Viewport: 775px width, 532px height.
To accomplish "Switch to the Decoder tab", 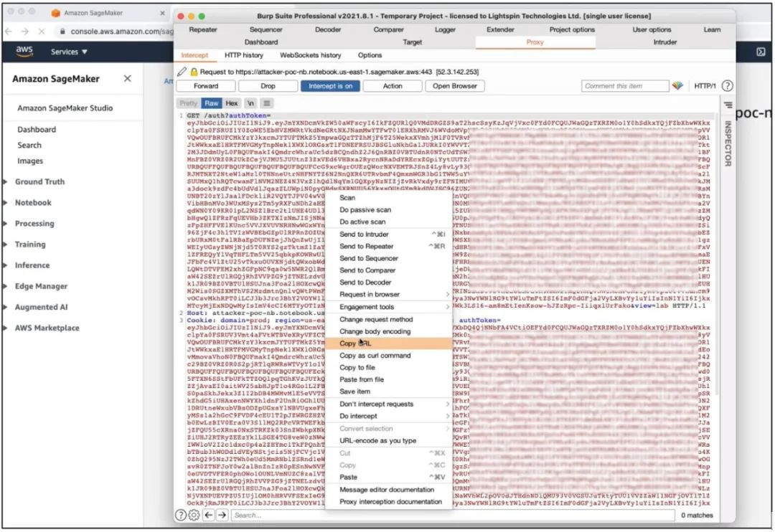I will click(x=328, y=29).
